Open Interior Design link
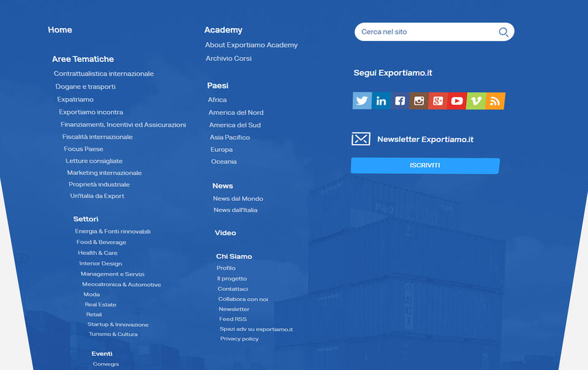The height and width of the screenshot is (370, 588). point(100,263)
